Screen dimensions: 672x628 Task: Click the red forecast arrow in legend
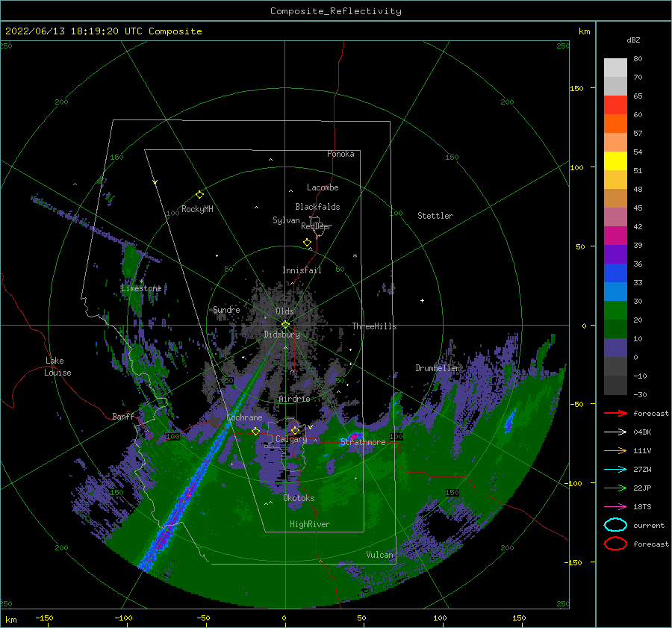pyautogui.click(x=615, y=413)
